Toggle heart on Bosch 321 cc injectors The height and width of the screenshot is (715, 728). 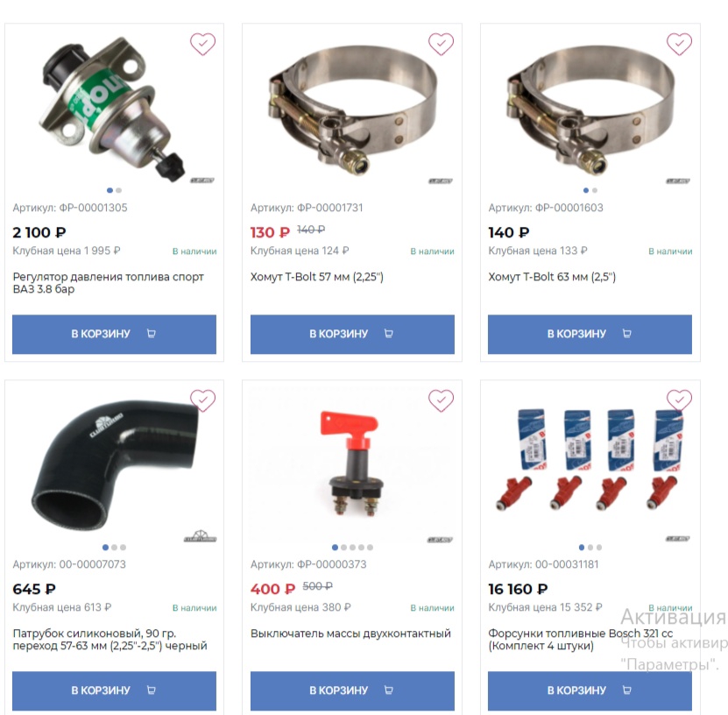point(679,400)
